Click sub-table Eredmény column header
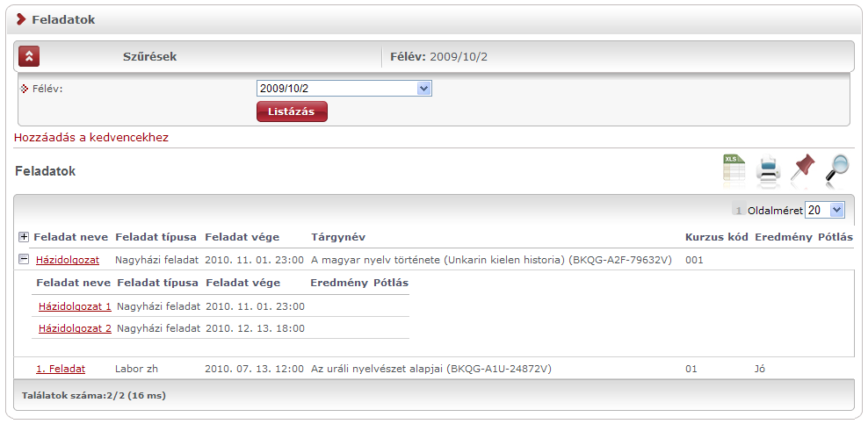Image resolution: width=868 pixels, height=424 pixels. pos(339,283)
